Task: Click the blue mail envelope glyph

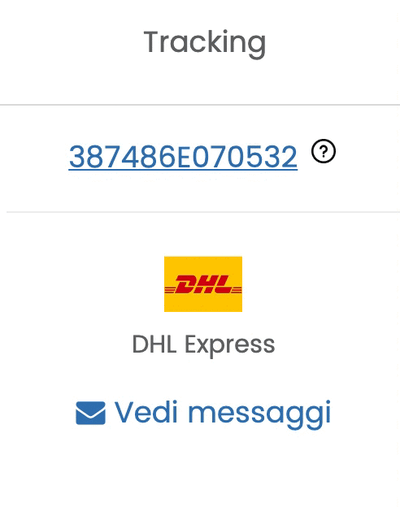Action: [x=91, y=413]
